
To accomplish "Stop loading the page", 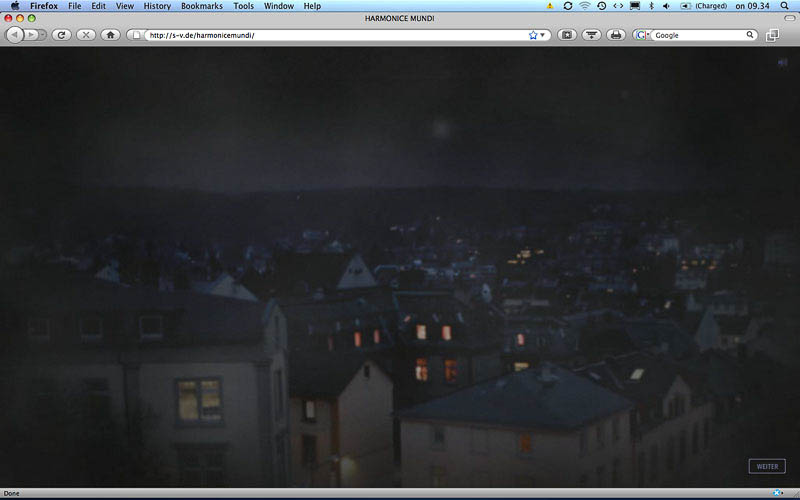I will (x=86, y=35).
